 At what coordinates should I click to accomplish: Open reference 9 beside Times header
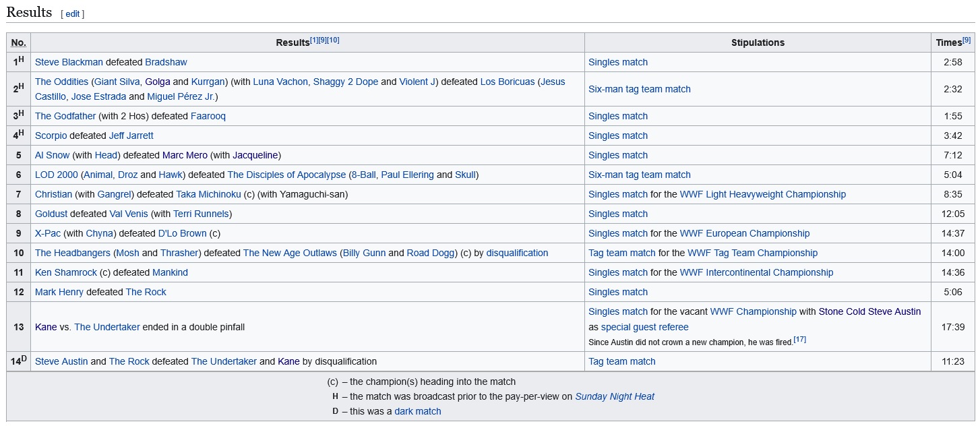967,40
